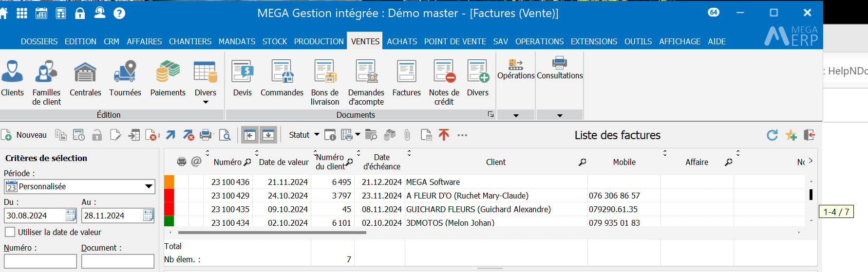868x272 pixels.
Task: Click the print icon in toolbar
Action: (x=206, y=135)
